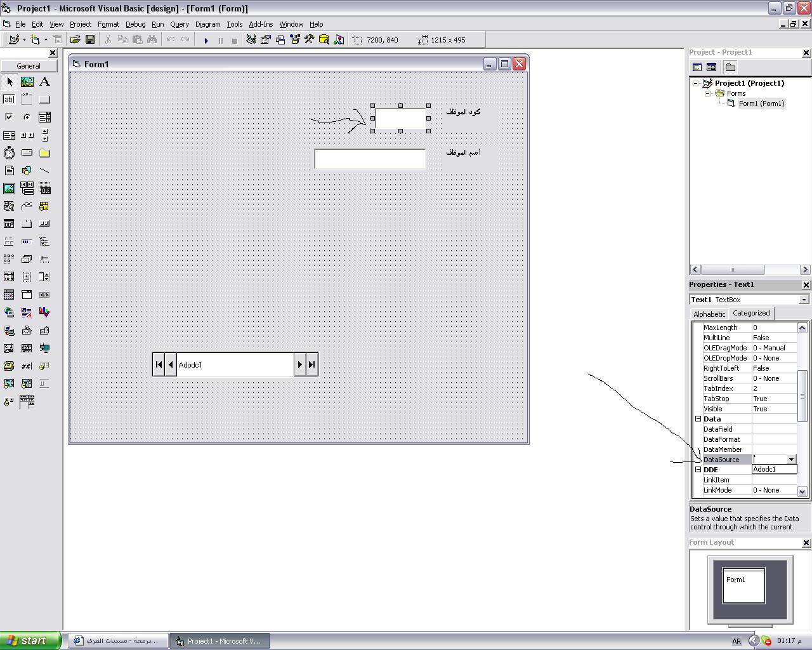Click the Toggle Folders icon in Project panel
This screenshot has height=650, width=812.
[x=730, y=67]
